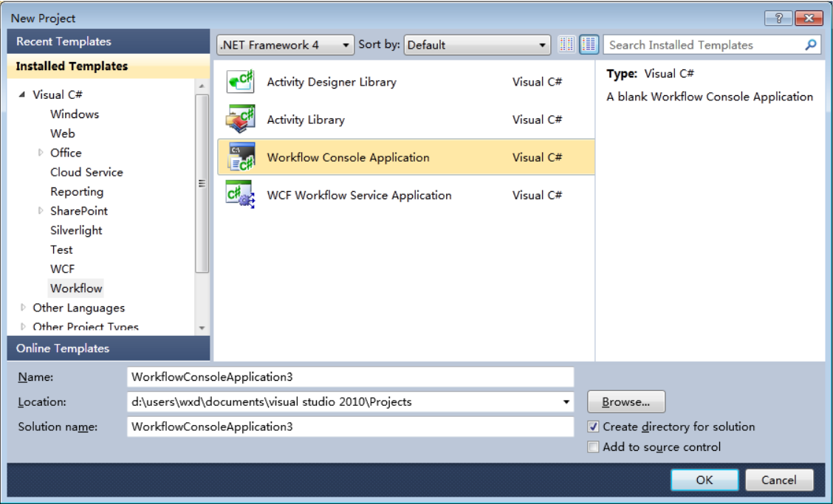Expand the Office tree node

[x=41, y=153]
